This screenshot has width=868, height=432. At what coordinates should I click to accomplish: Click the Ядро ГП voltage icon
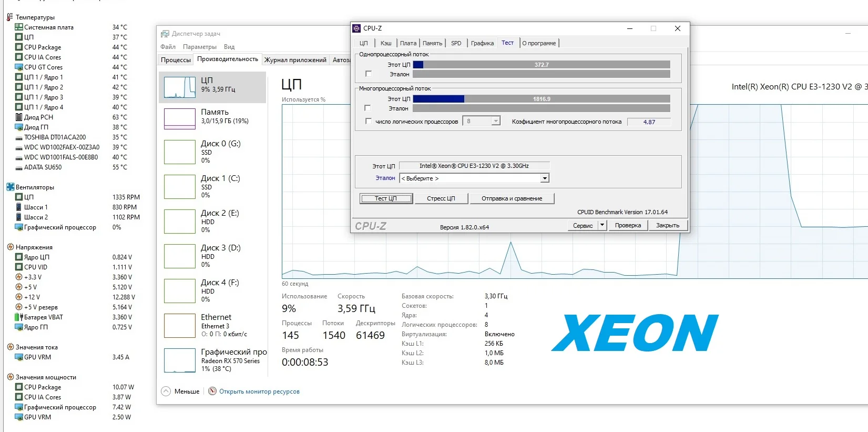click(x=19, y=327)
